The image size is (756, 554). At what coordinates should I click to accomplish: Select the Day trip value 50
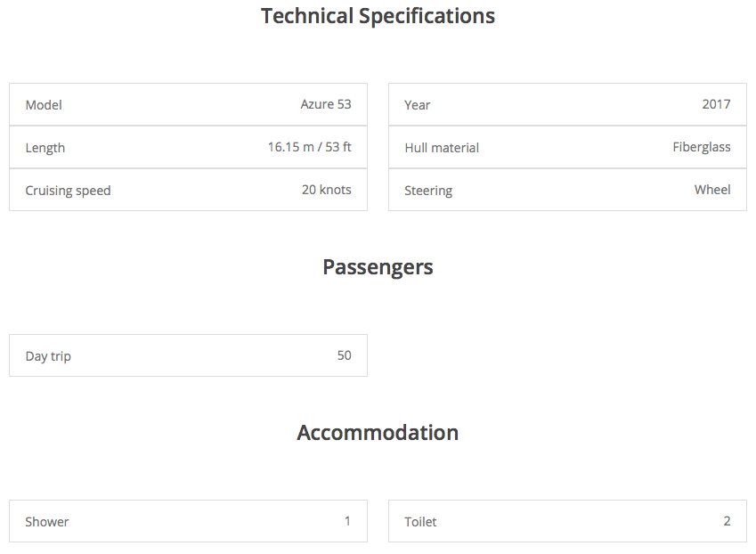(x=344, y=355)
